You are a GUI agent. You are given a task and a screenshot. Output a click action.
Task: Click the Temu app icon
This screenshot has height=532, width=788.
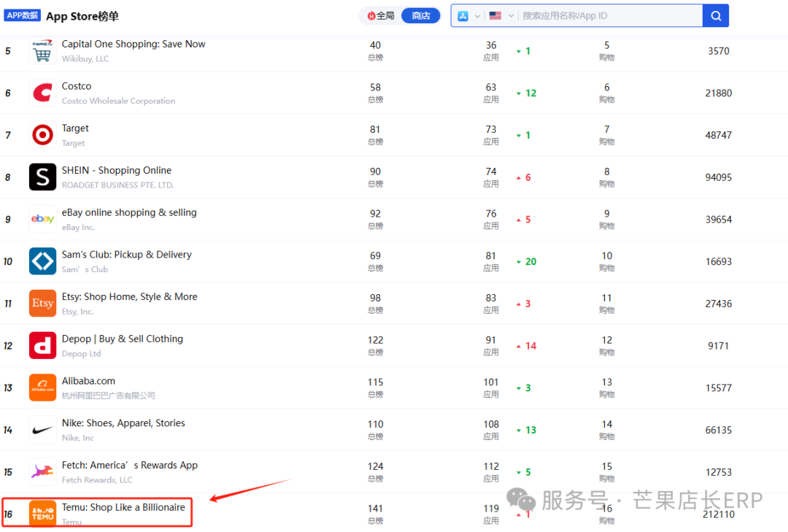[43, 514]
